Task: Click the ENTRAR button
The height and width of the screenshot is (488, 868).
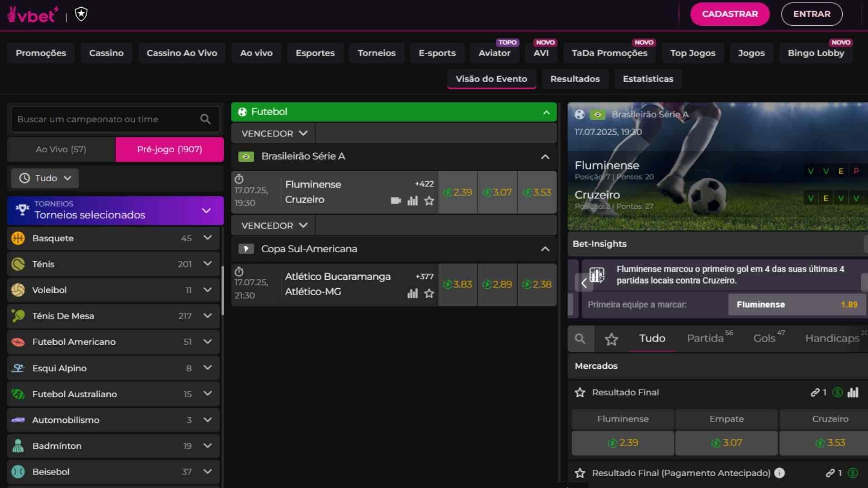Action: tap(811, 14)
